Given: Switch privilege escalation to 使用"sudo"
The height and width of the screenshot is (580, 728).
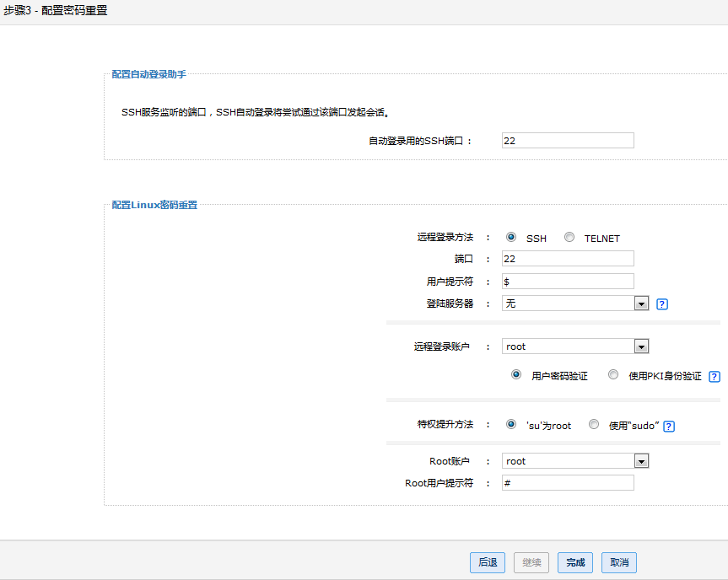Looking at the screenshot, I should [x=594, y=425].
